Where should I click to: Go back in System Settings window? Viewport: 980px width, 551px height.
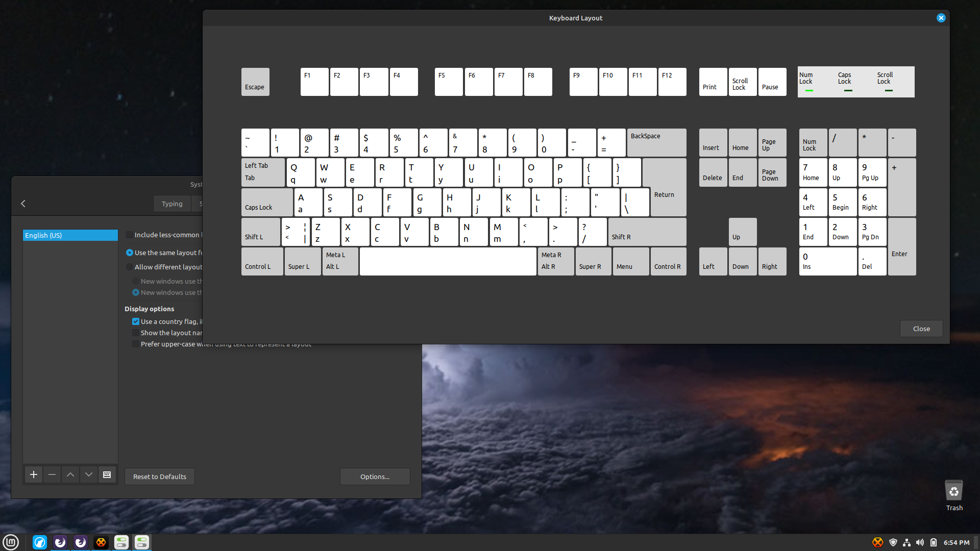[23, 204]
